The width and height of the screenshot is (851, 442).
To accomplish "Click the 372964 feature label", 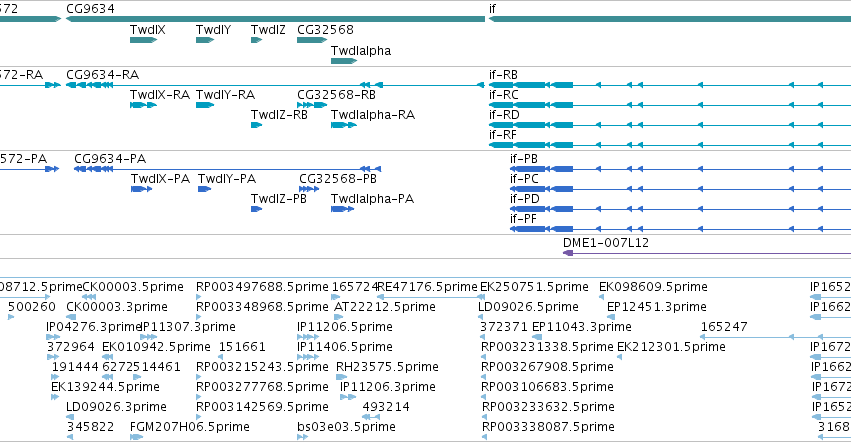I will [x=71, y=348].
